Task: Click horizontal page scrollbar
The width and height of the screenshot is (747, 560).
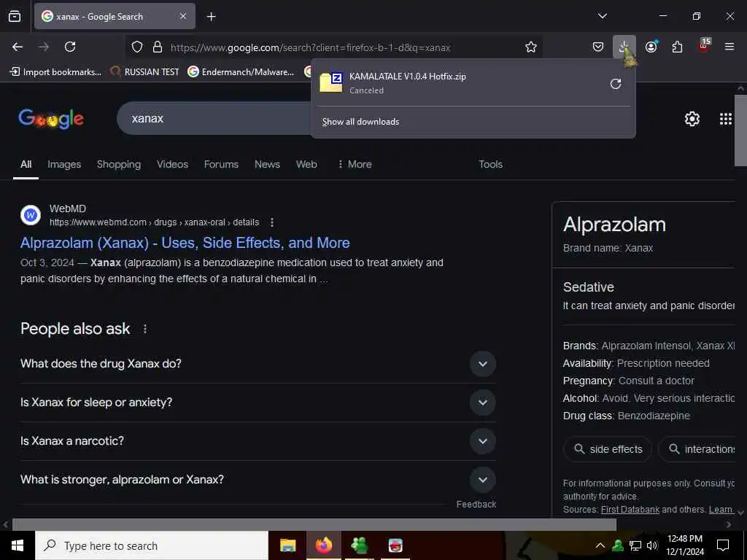Action: tap(314, 525)
